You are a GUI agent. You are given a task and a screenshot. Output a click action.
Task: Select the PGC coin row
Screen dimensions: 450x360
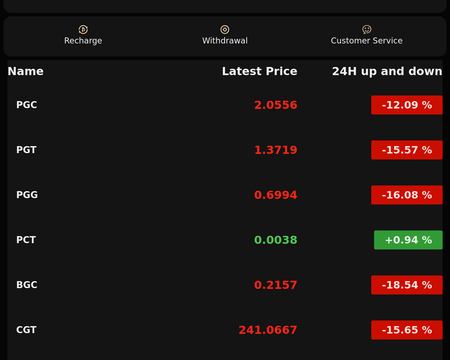point(225,105)
